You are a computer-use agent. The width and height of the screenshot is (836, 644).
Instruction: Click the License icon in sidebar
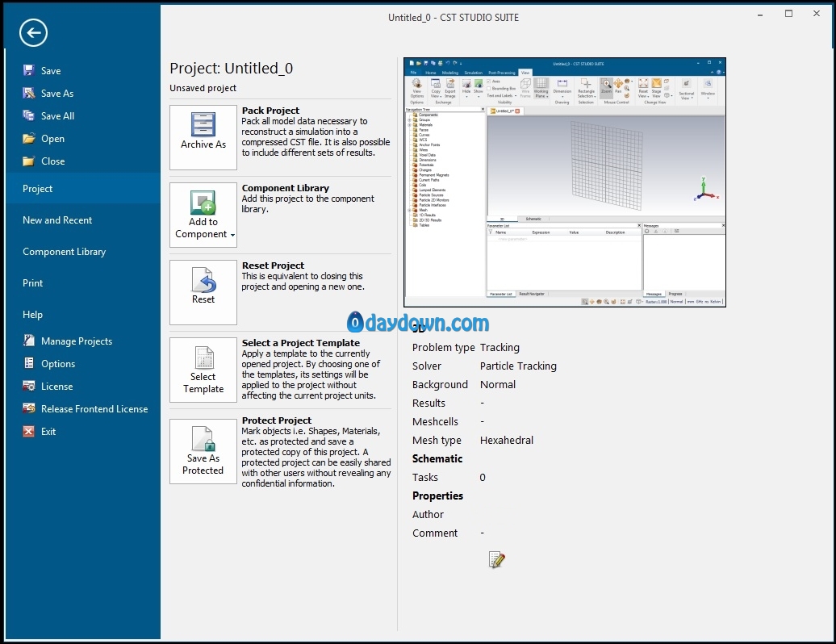(x=29, y=386)
